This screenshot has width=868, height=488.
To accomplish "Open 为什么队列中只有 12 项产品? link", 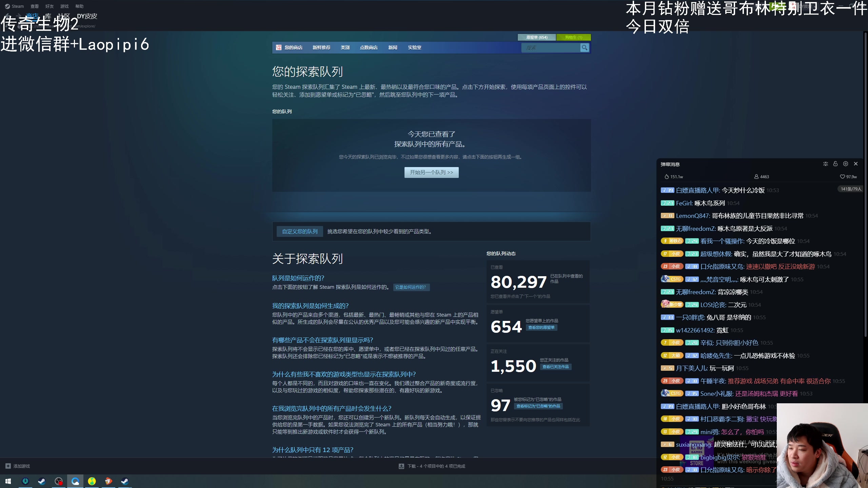I will (313, 450).
